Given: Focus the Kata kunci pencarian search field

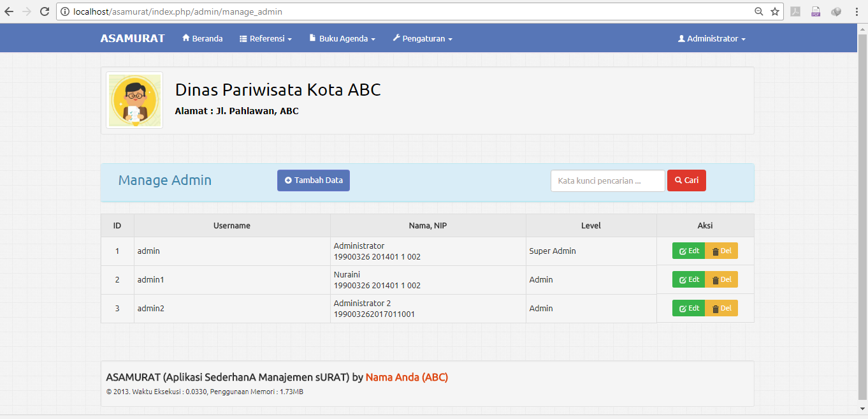Looking at the screenshot, I should click(x=607, y=180).
